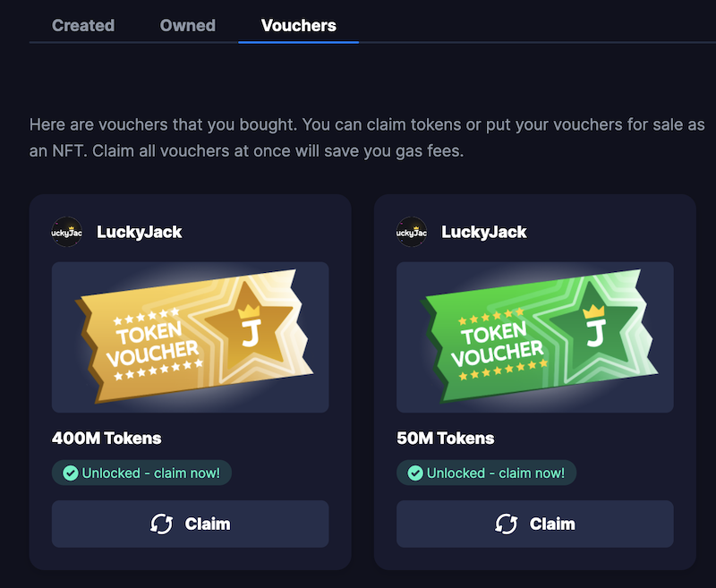Click the refresh arrows icon in 50M Claim button
Image resolution: width=716 pixels, height=588 pixels.
click(507, 524)
